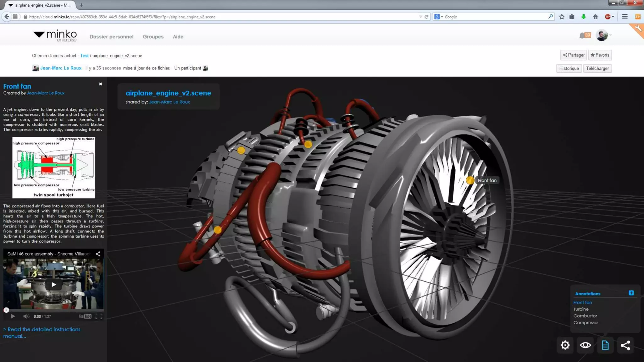Open the Groupes menu

point(153,37)
